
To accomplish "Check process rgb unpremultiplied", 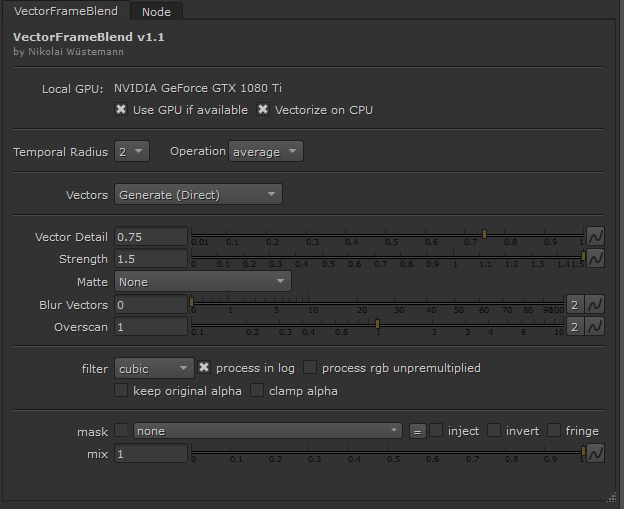I will point(310,368).
